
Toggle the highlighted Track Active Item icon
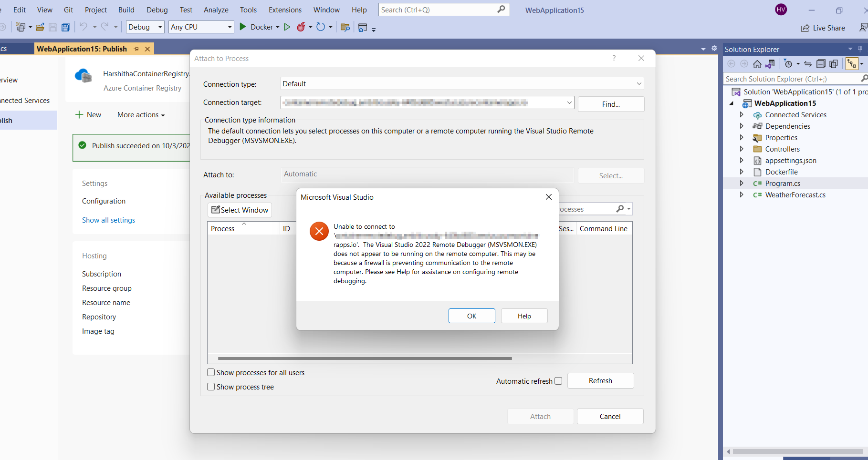point(852,64)
